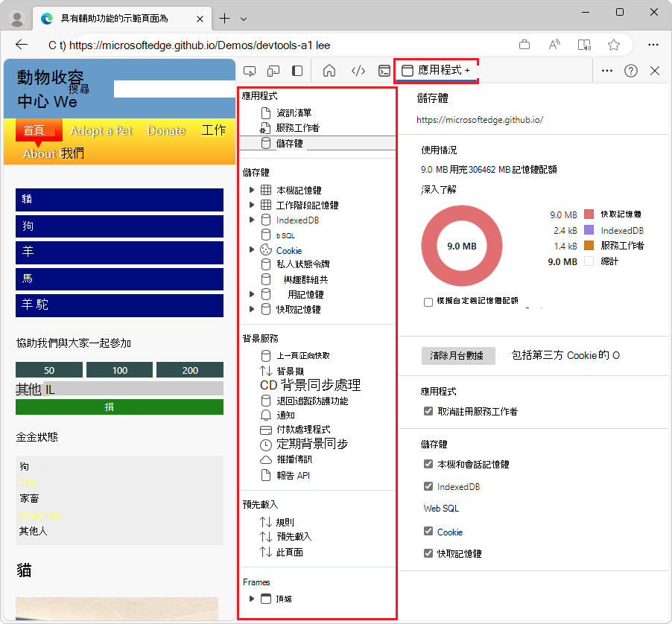Viewport: 672px width, 624px height.
Task: Click the dock side panel icon
Action: pyautogui.click(x=298, y=71)
